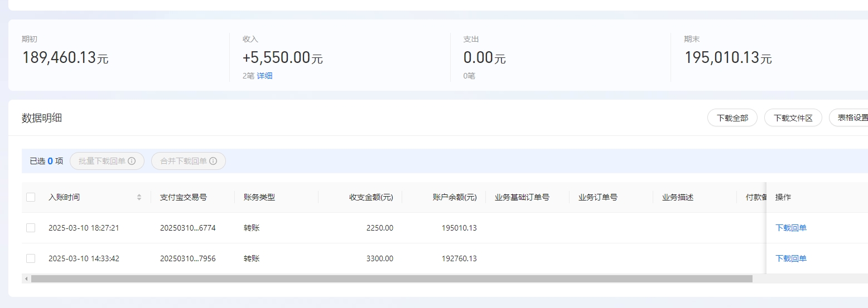This screenshot has width=868, height=308.
Task: Toggle select-all checkbox in table header
Action: [31, 197]
